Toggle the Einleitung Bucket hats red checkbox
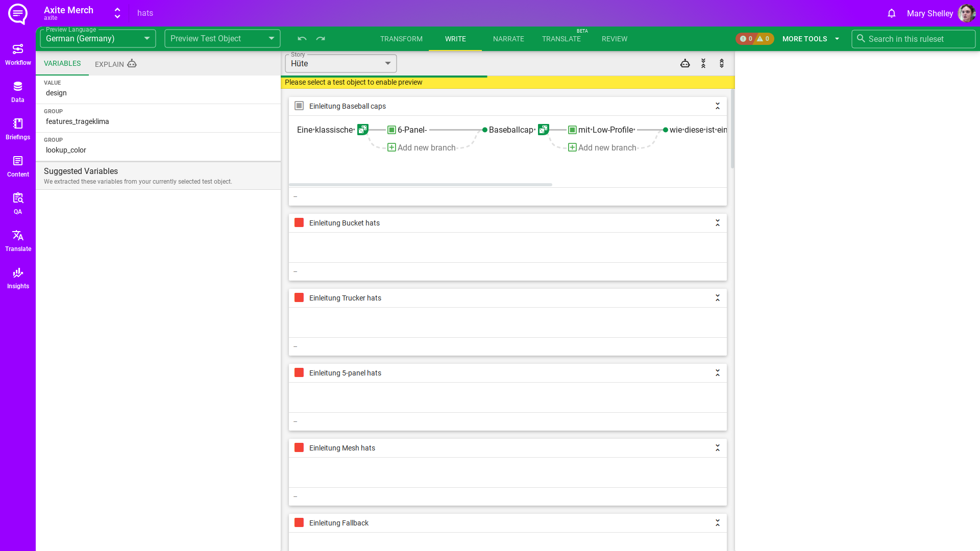The image size is (980, 551). (299, 222)
